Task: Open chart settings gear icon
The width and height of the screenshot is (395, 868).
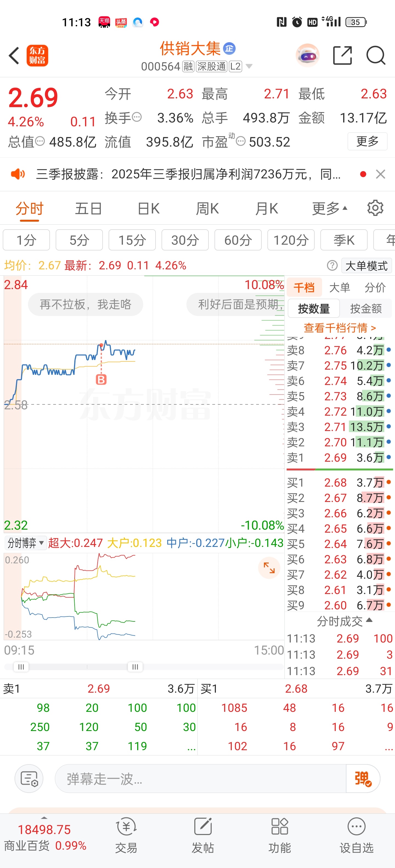Action: pyautogui.click(x=375, y=208)
